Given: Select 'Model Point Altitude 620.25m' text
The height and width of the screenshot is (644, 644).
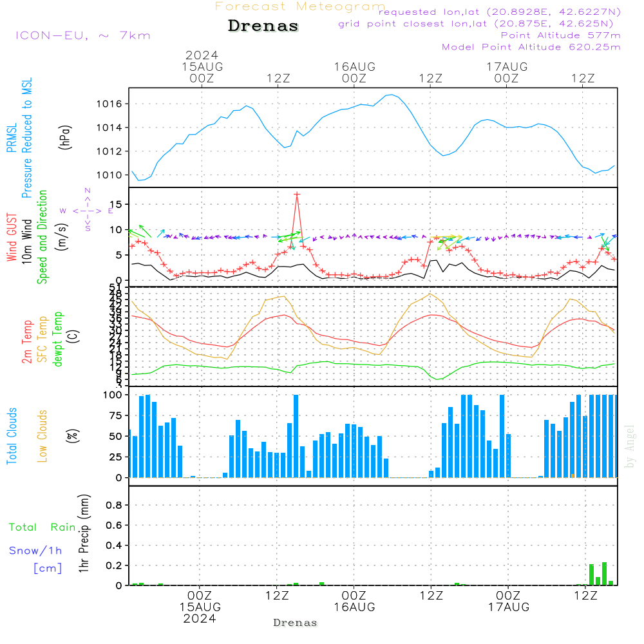Looking at the screenshot, I should (531, 47).
